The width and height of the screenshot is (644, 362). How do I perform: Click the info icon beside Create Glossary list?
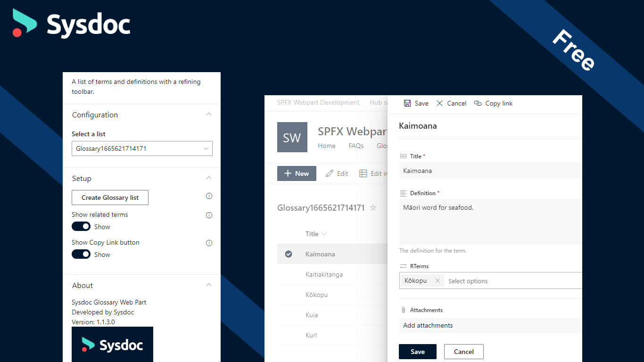click(209, 196)
